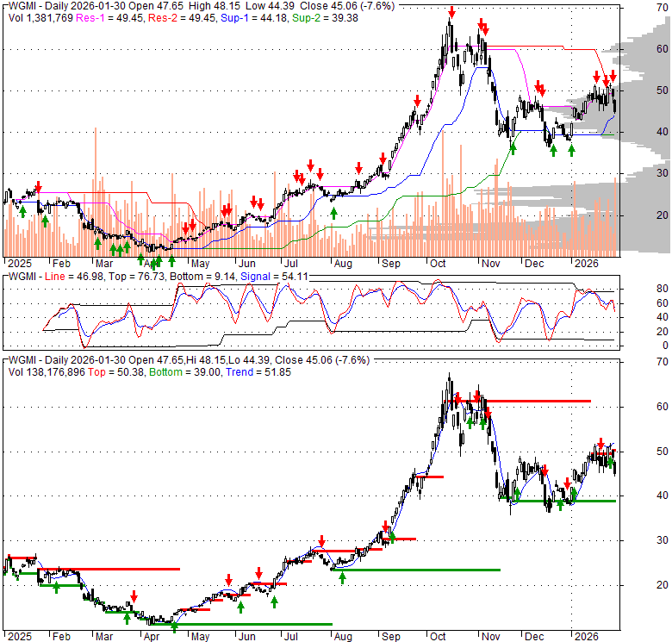
Task: Click the Bottom = 39.00 label in bottom chart
Action: [184, 372]
